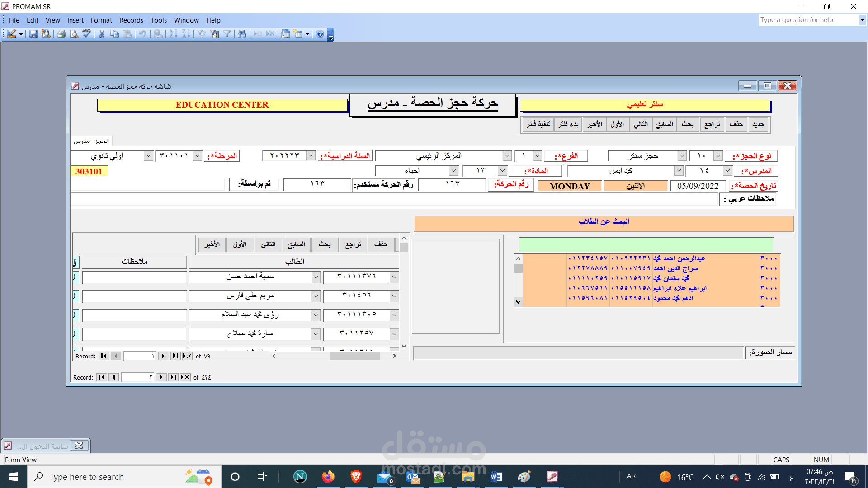Click the student search green input field
The width and height of the screenshot is (868, 488).
(646, 245)
